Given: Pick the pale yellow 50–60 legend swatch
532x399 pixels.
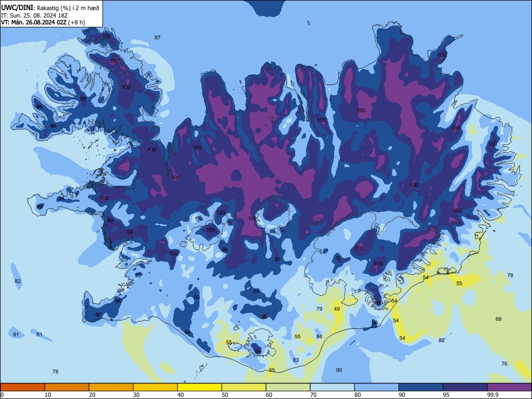Looking at the screenshot, I should 244,387.
